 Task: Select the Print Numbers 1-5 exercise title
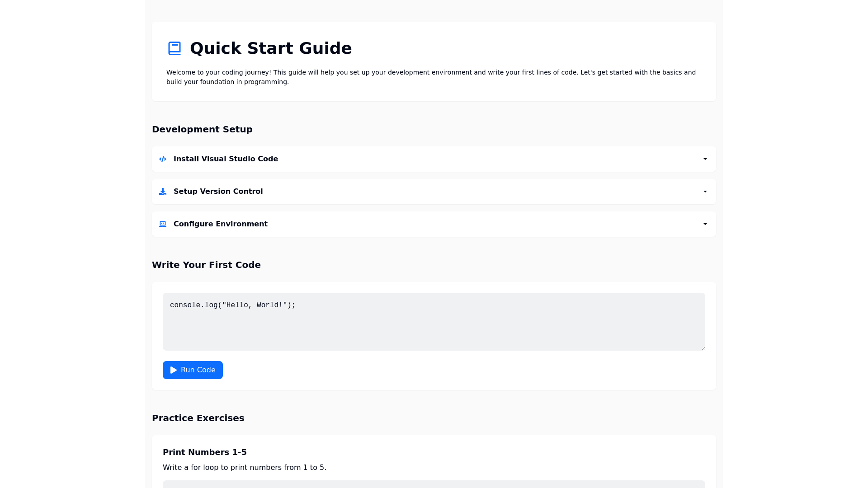204,452
